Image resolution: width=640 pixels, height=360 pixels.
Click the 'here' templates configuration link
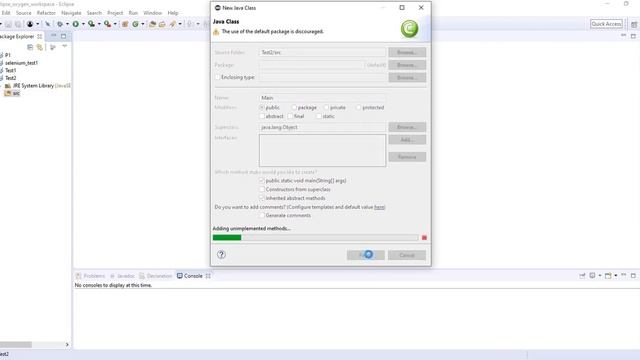[x=379, y=207]
